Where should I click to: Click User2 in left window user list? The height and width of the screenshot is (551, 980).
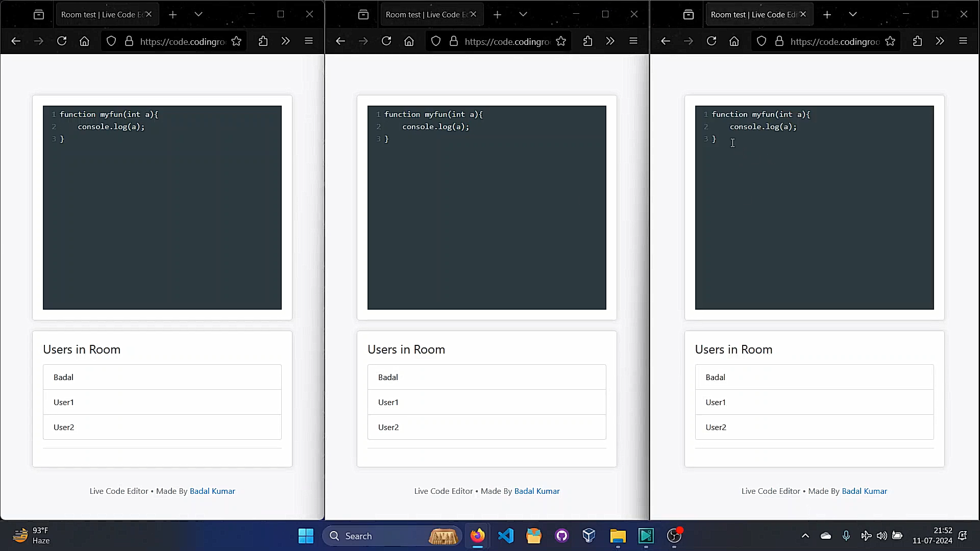(162, 427)
